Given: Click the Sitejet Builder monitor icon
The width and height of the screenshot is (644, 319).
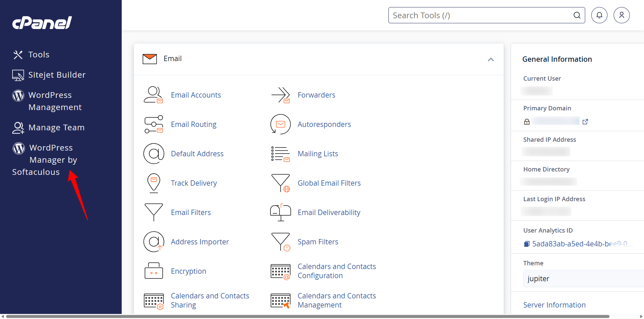Looking at the screenshot, I should click(x=18, y=75).
